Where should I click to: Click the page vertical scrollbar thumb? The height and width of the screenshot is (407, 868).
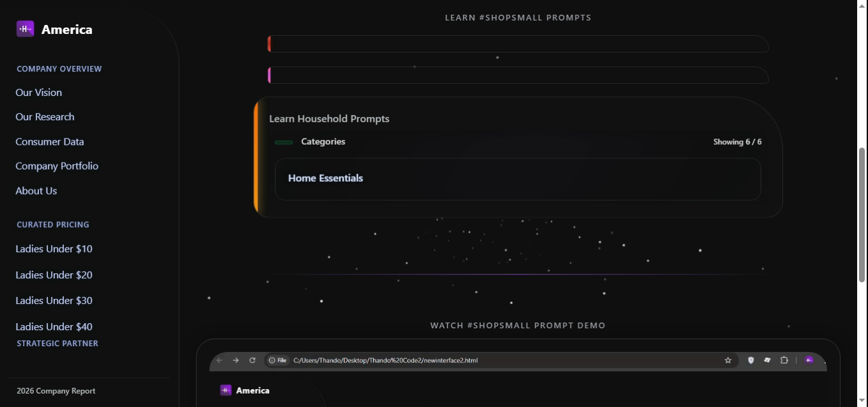[x=862, y=214]
